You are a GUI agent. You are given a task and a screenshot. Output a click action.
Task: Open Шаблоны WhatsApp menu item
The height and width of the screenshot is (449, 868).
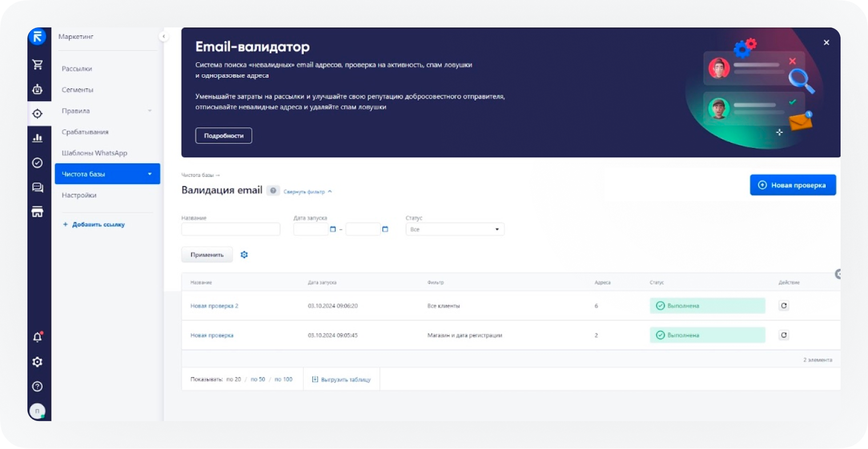point(95,153)
